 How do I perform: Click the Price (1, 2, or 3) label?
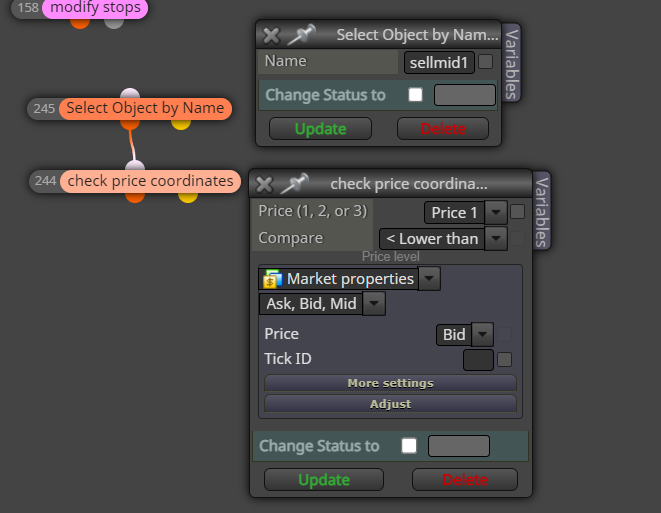[x=313, y=211]
